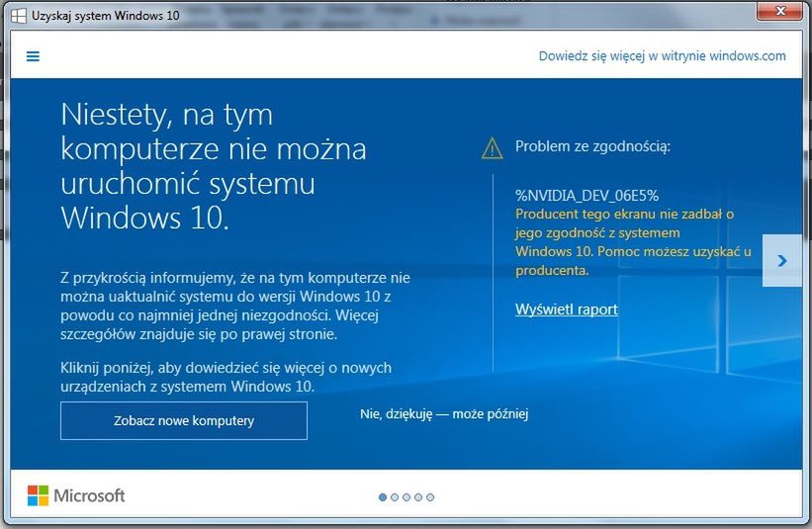This screenshot has height=529, width=812.
Task: Click the "Uzyskaj system Windows 10" title text
Action: click(105, 16)
